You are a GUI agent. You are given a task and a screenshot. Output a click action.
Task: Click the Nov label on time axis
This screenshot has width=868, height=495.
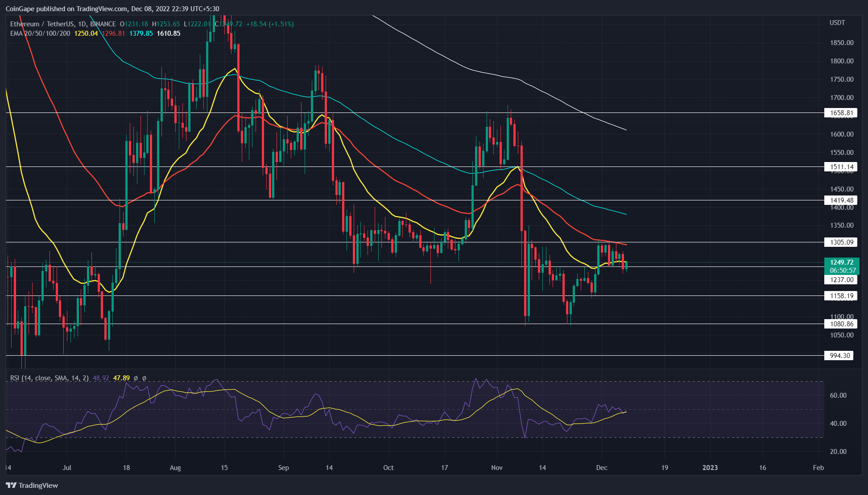497,468
